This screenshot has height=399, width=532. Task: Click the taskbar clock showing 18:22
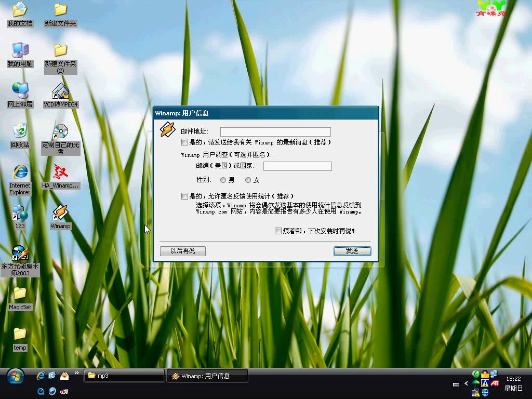pos(513,379)
